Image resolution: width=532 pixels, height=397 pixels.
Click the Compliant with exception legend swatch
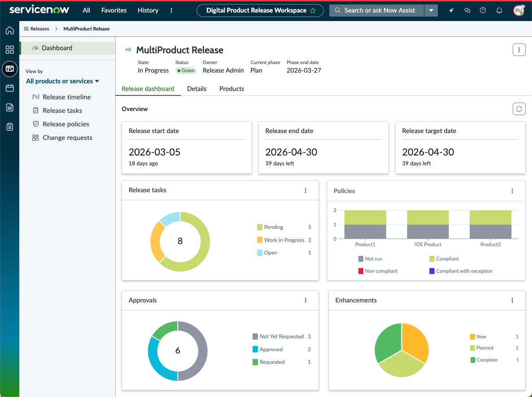pos(432,271)
